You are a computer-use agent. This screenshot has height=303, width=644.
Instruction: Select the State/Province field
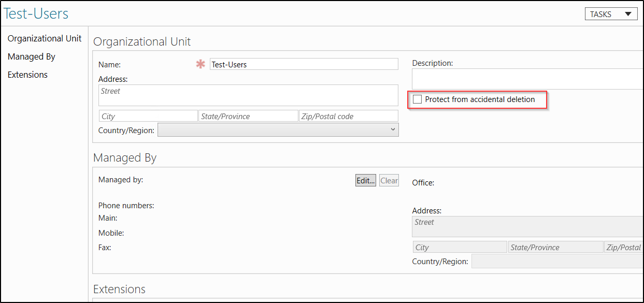point(248,116)
